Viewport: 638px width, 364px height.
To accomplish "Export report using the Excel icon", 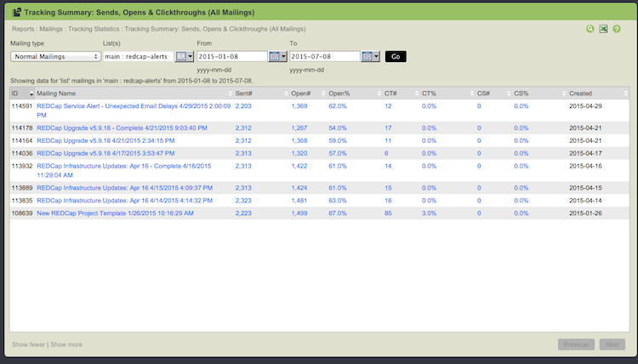I will tap(603, 29).
